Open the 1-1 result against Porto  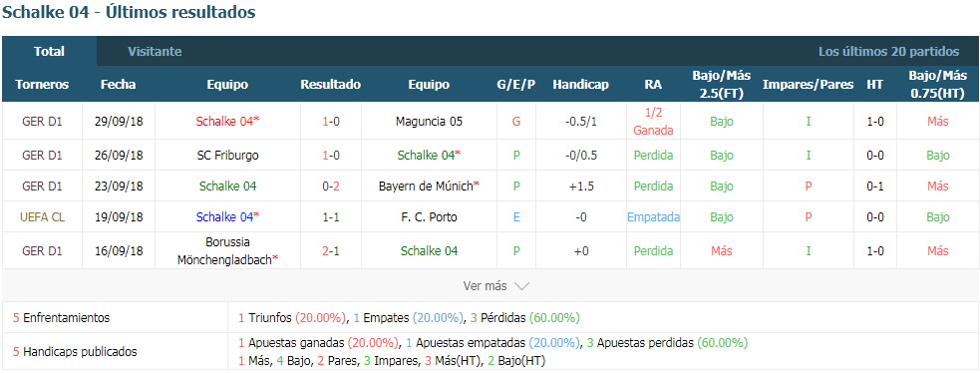point(331,216)
